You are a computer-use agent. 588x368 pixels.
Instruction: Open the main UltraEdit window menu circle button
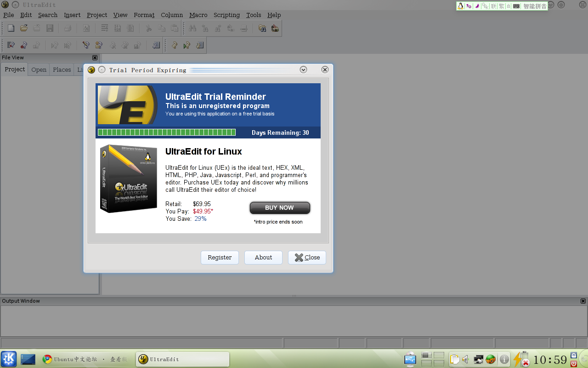(15, 5)
